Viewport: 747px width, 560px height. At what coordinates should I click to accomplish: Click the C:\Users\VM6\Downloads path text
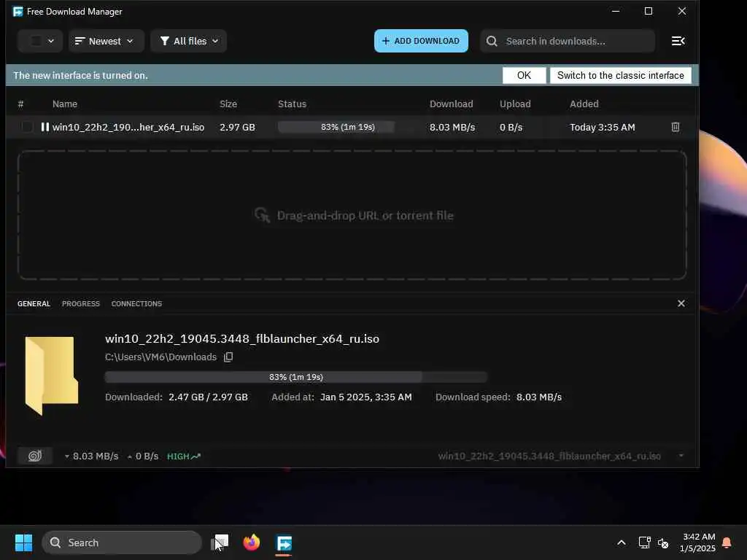160,357
